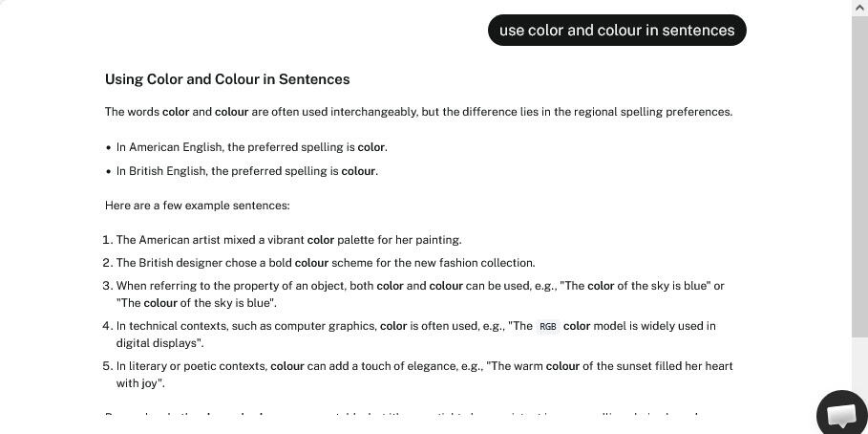Select the American English bullet point
Screen dimensions: 868x434
point(251,148)
